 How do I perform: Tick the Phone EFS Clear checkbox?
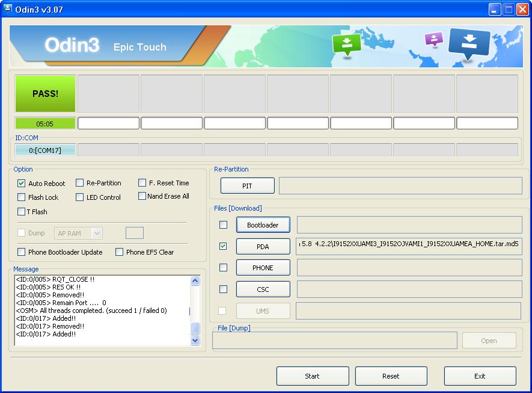tap(120, 252)
